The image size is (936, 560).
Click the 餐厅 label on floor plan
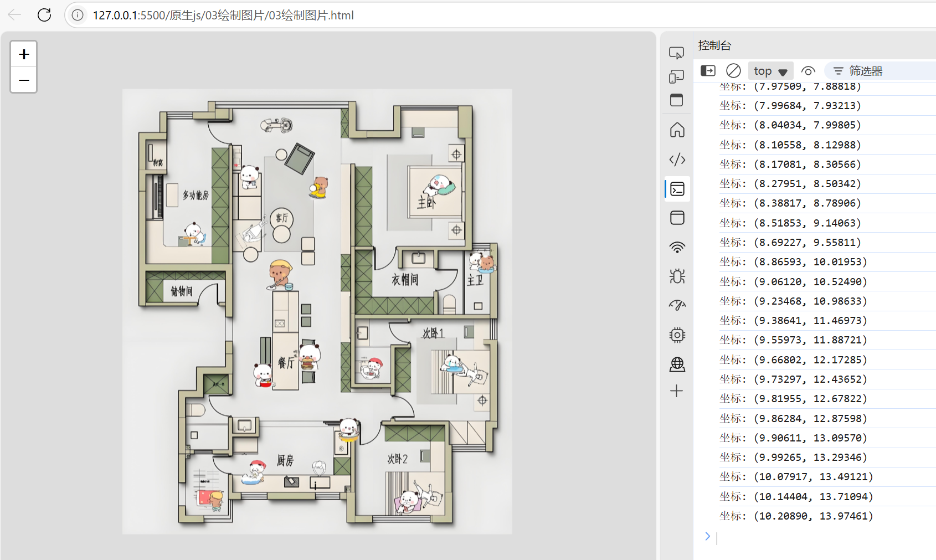tap(286, 363)
